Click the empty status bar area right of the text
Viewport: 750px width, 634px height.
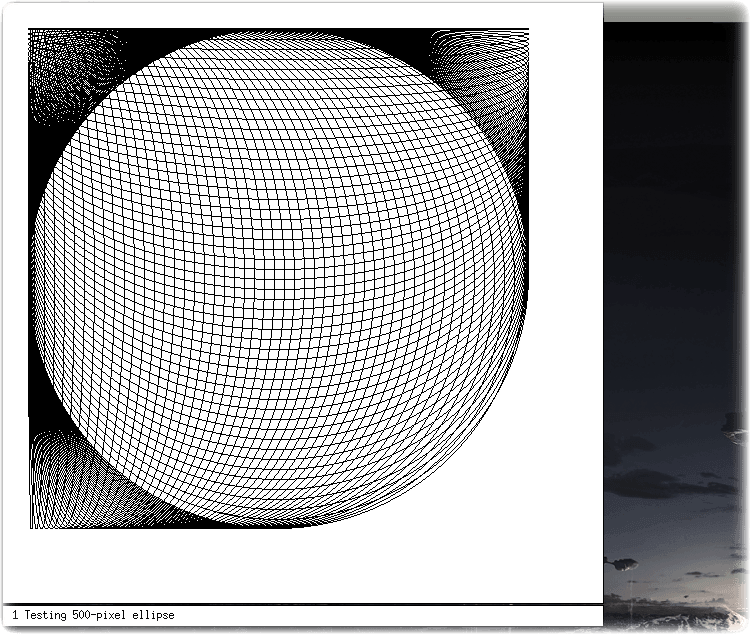click(387, 615)
